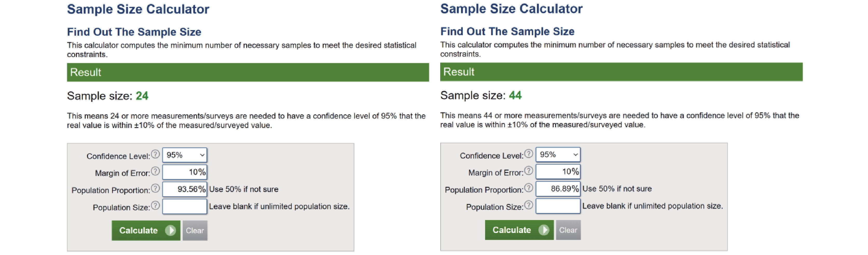Click the Margin of Error field in left calculator
This screenshot has width=868, height=255.
coord(185,172)
